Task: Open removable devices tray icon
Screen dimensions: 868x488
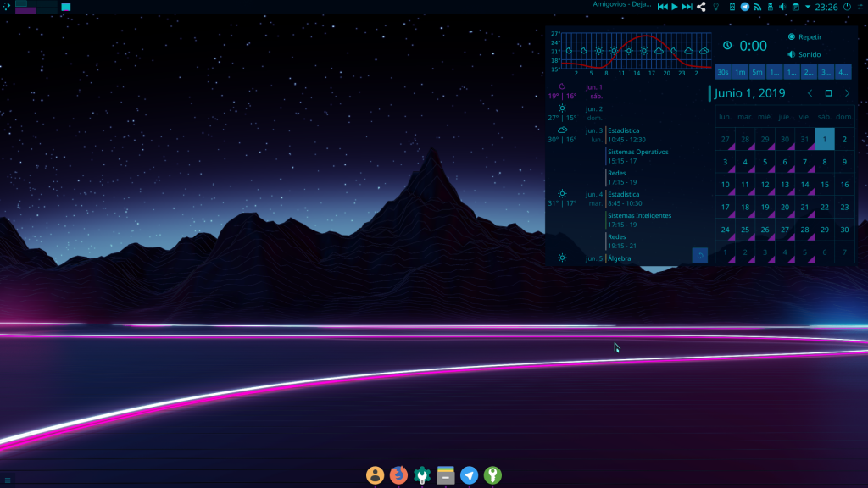Action: point(770,7)
